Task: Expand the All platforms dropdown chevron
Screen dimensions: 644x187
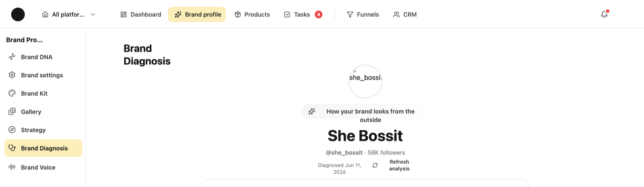Action: (93, 14)
